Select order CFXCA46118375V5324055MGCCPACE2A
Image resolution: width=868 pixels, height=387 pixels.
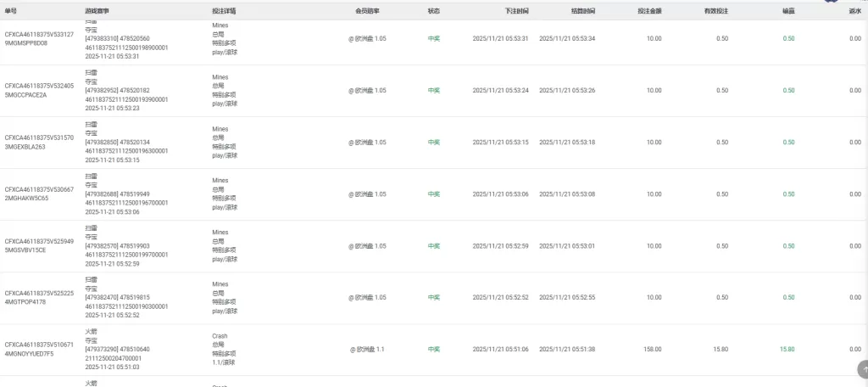39,90
